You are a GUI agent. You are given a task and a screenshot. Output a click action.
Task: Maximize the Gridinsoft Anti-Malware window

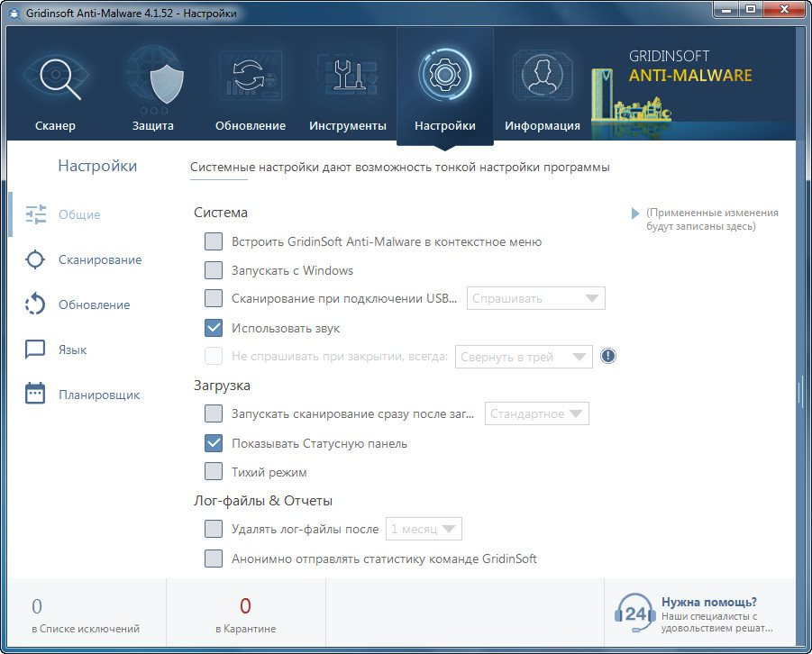pos(751,9)
